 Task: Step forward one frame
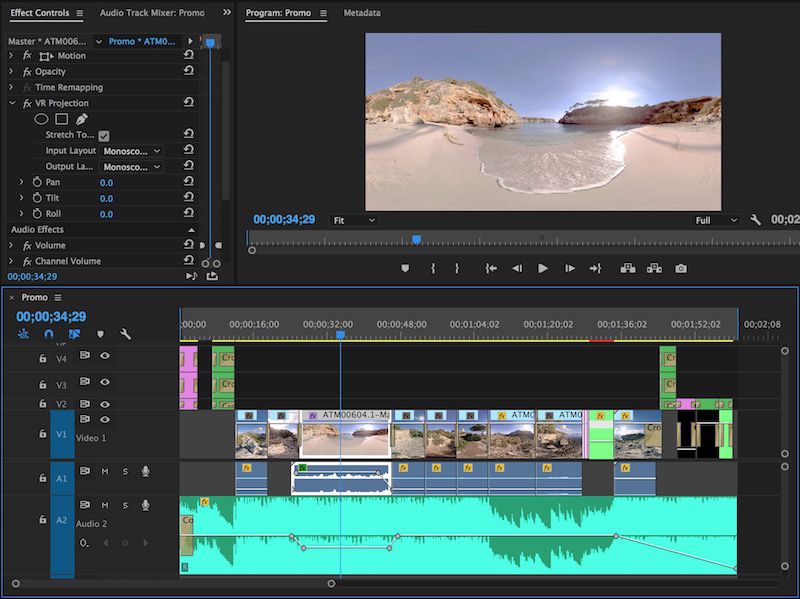click(x=570, y=268)
